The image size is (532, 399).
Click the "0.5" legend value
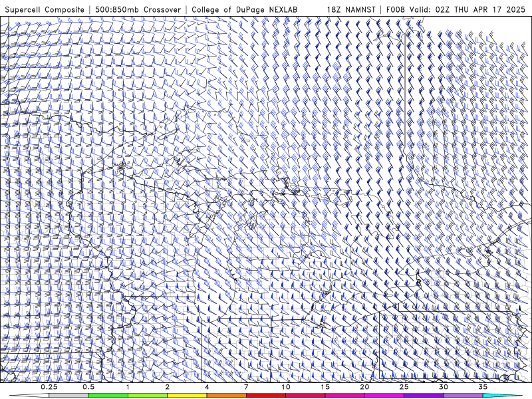click(x=88, y=387)
